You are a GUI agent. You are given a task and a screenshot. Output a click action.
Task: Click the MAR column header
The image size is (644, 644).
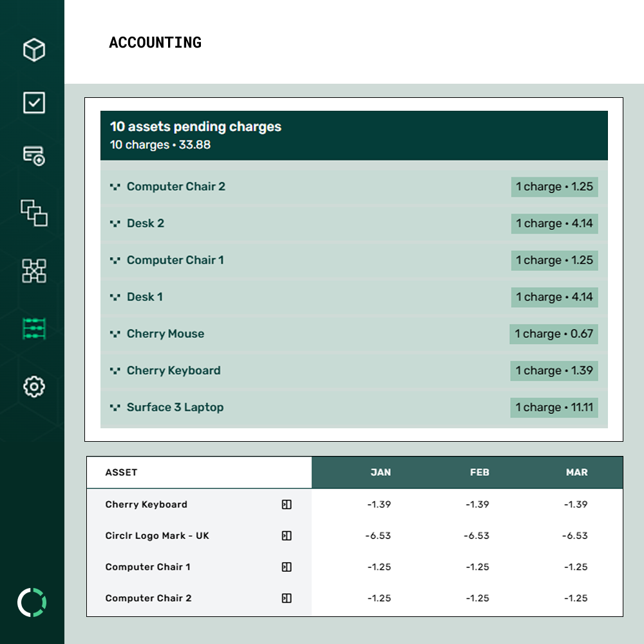click(576, 472)
